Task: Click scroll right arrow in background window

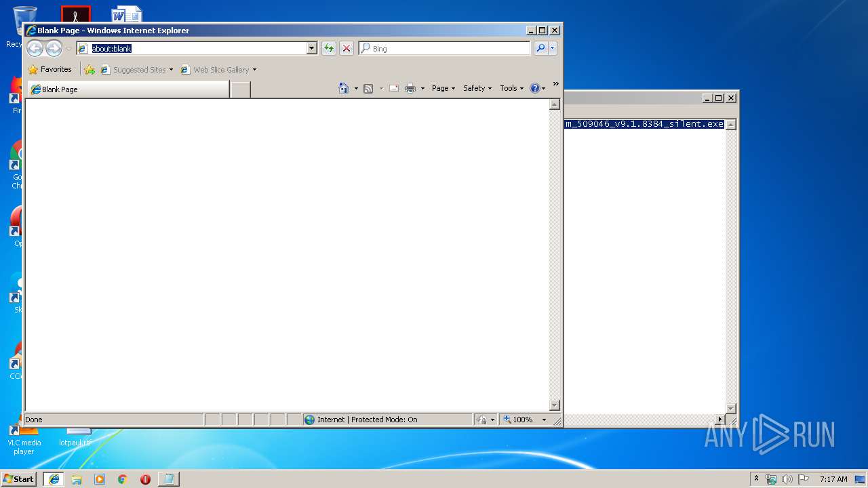Action: [x=720, y=420]
